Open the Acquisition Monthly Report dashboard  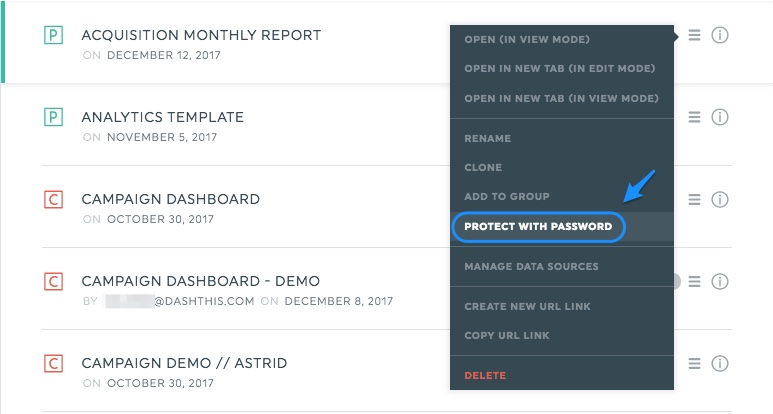coord(201,35)
